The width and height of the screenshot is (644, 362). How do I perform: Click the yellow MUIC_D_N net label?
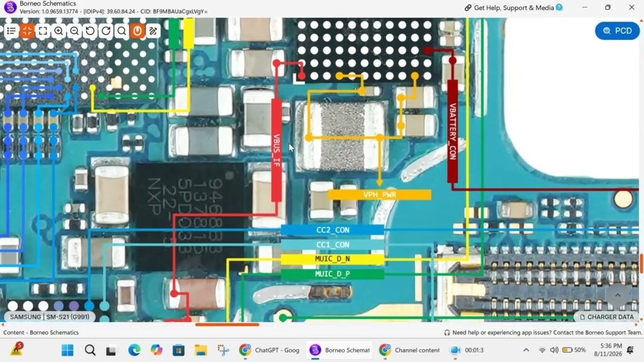[332, 259]
